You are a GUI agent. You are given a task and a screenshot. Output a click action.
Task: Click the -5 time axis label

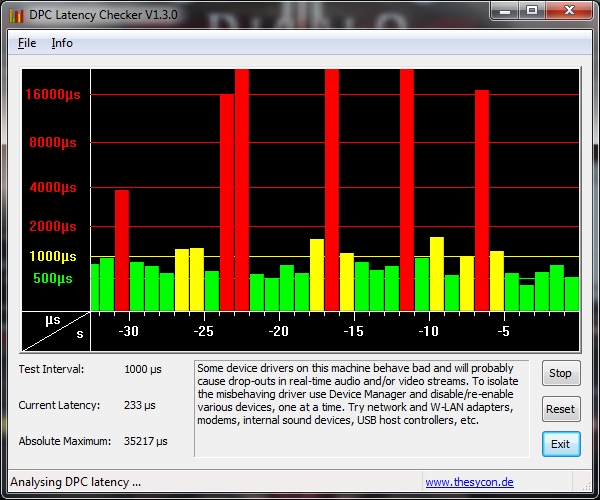504,331
